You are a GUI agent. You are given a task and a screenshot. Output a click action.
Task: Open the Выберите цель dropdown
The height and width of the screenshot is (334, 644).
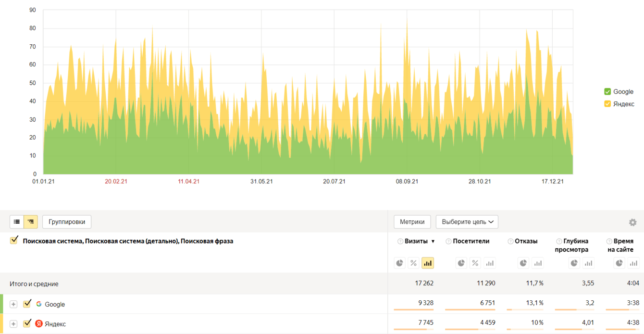pyautogui.click(x=467, y=222)
